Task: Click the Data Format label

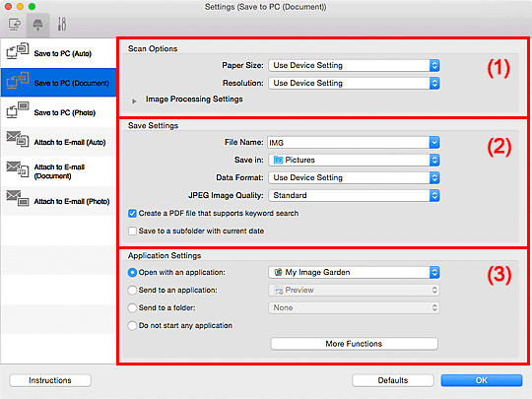Action: [239, 177]
